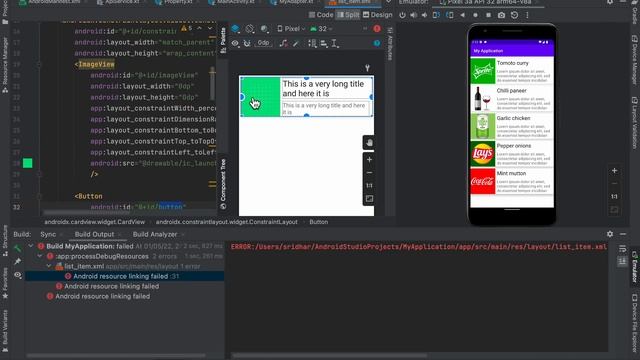640x360 pixels.
Task: Toggle pin tab icon in Build panel
Action: pyautogui.click(x=17, y=261)
